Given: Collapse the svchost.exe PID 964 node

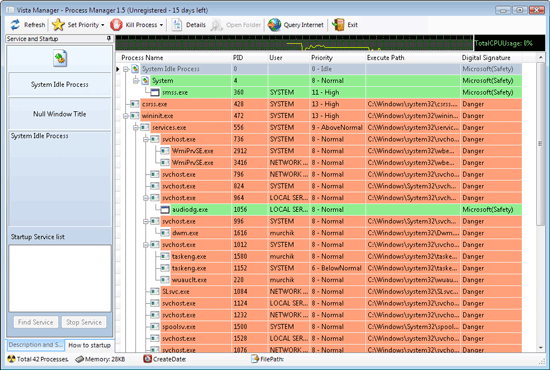Looking at the screenshot, I should [146, 198].
